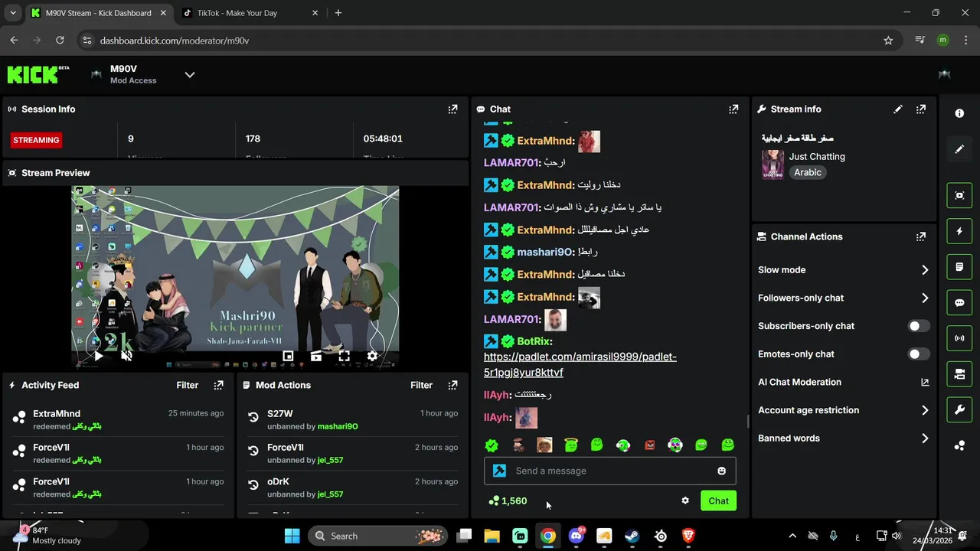
Task: Pop out the Mod Actions panel
Action: tap(452, 385)
